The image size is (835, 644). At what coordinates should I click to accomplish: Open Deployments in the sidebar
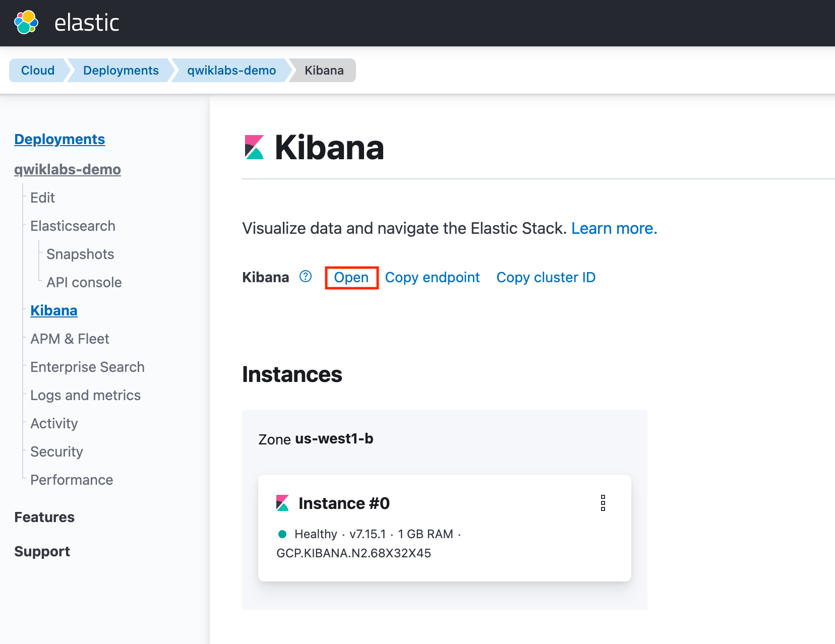pyautogui.click(x=59, y=140)
